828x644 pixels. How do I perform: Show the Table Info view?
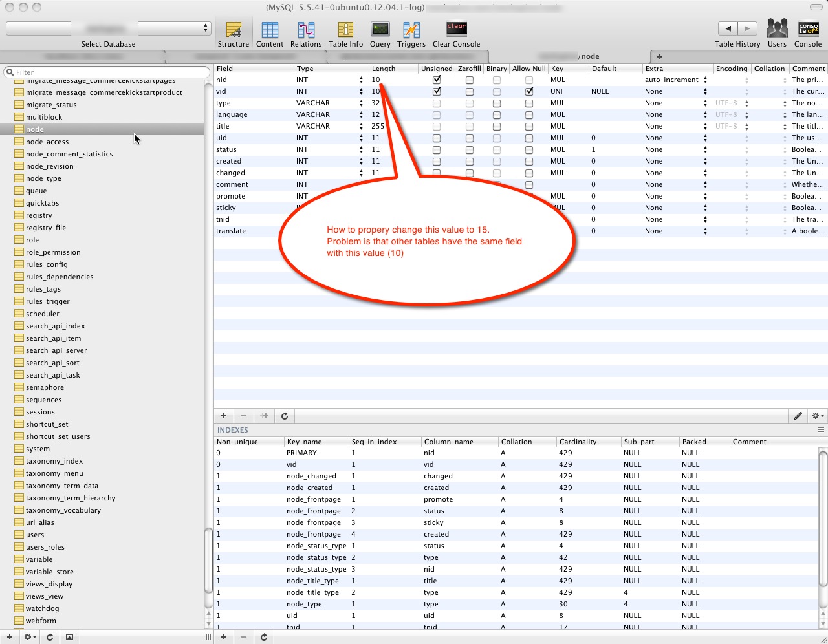point(346,34)
